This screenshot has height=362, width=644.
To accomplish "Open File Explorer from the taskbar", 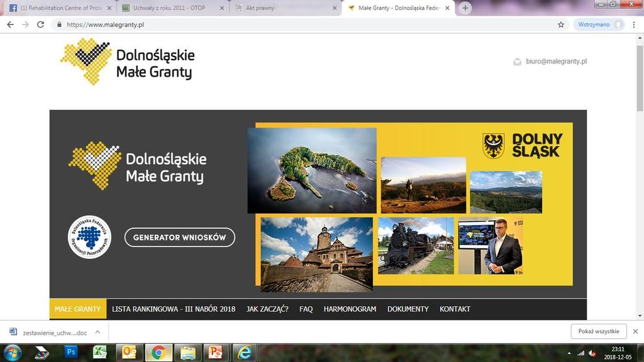I will (187, 353).
